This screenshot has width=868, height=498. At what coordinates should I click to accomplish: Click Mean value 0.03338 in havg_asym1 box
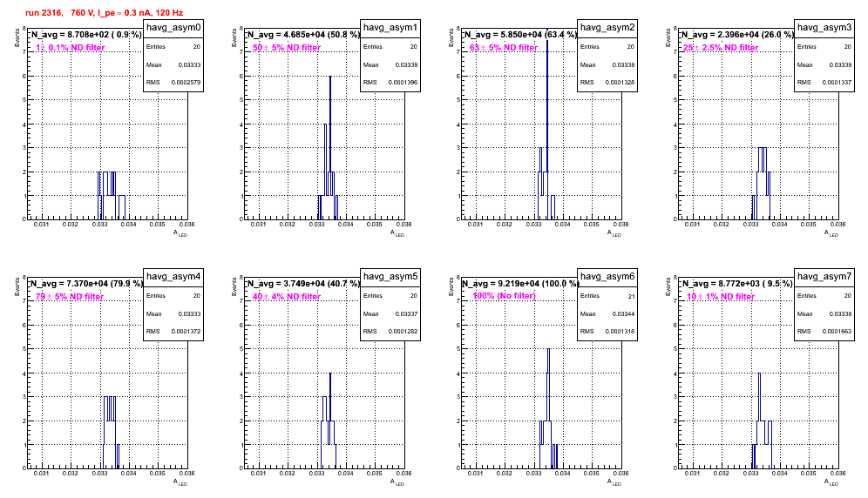pyautogui.click(x=406, y=64)
